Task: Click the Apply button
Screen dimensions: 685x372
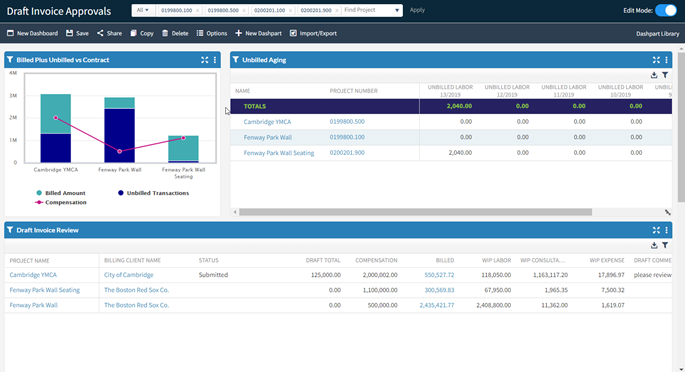Action: [x=417, y=10]
